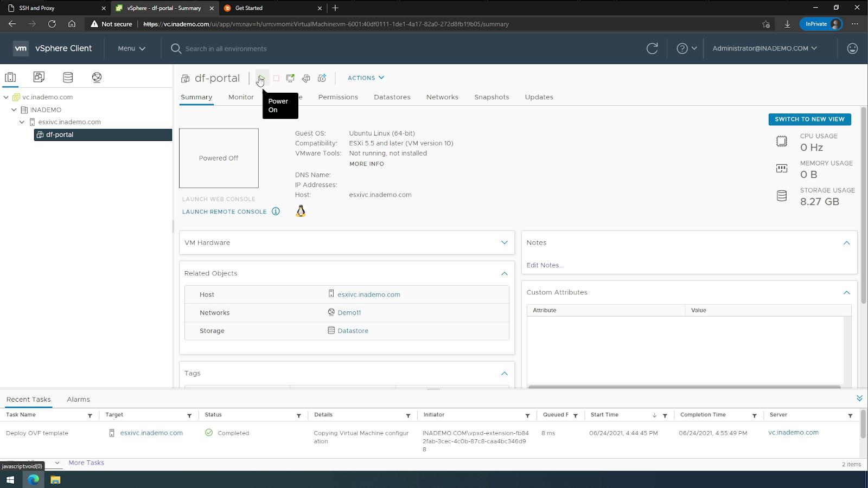Collapse the Custom Attributes panel
The height and width of the screenshot is (488, 868).
(846, 292)
